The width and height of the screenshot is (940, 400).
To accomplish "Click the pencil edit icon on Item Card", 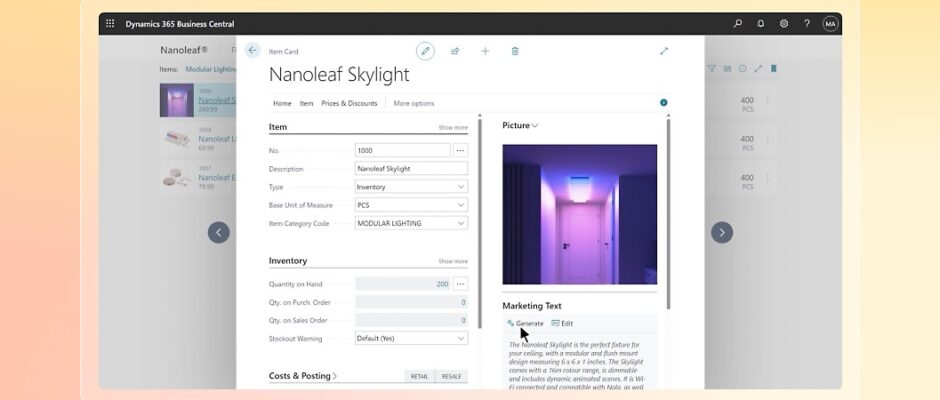I will 426,51.
